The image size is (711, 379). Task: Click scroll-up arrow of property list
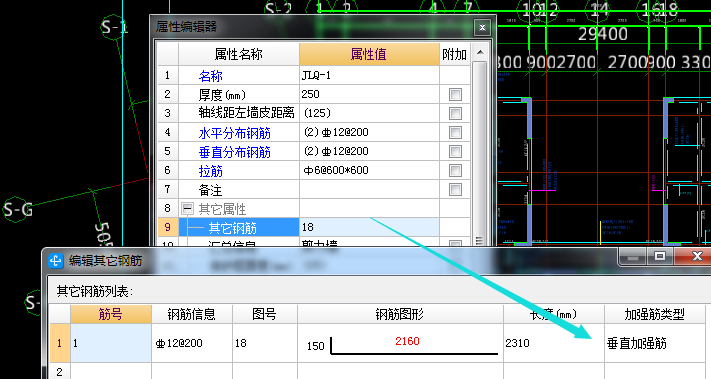[x=480, y=53]
